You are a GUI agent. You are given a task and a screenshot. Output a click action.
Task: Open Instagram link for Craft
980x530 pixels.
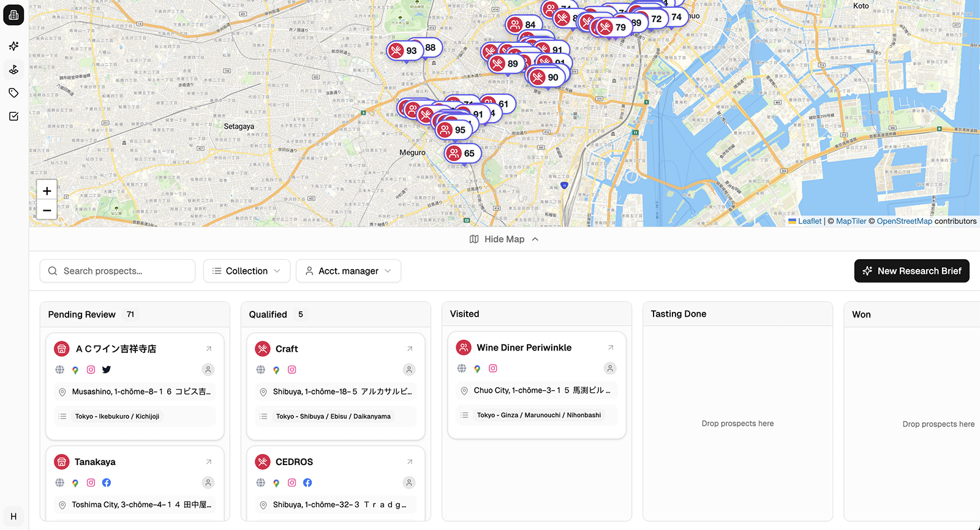[292, 369]
